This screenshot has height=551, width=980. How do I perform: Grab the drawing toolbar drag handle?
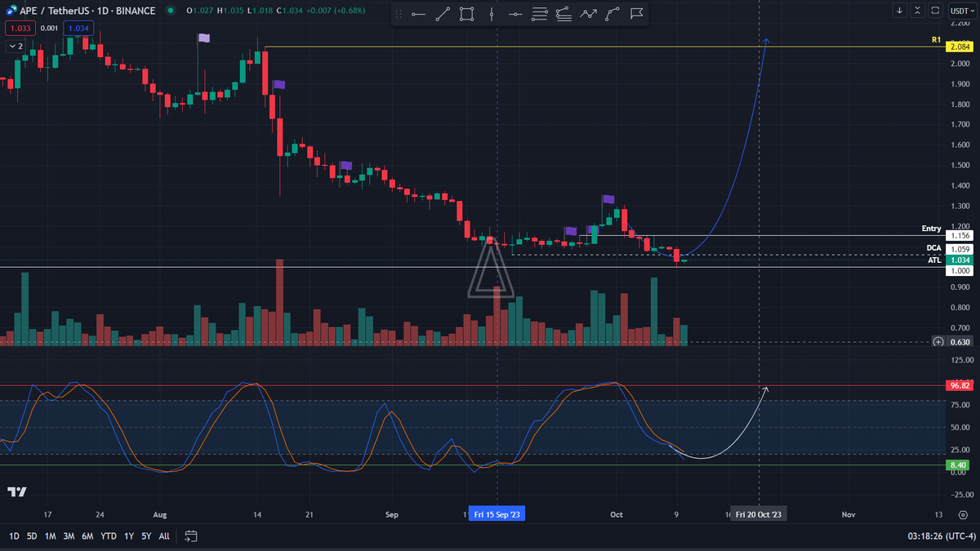(x=399, y=14)
